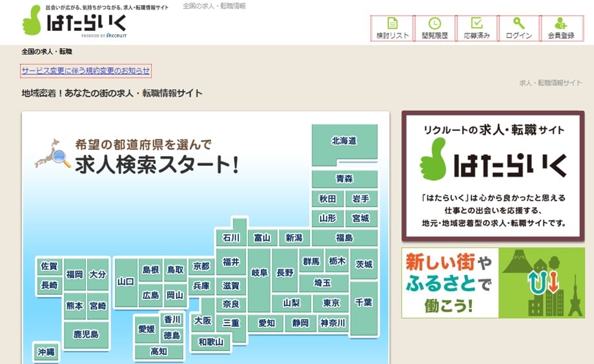Choose 香川 on the map

172,319
